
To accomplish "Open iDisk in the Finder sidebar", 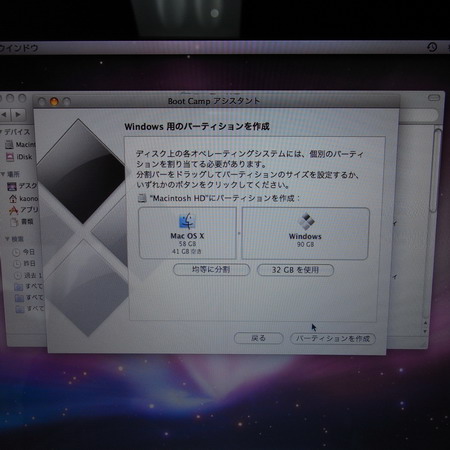I will point(19,157).
